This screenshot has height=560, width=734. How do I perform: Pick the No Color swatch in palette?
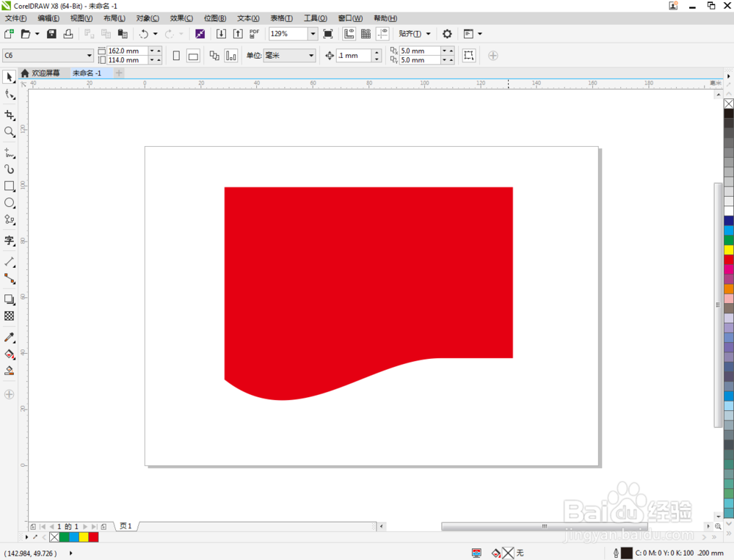click(729, 104)
